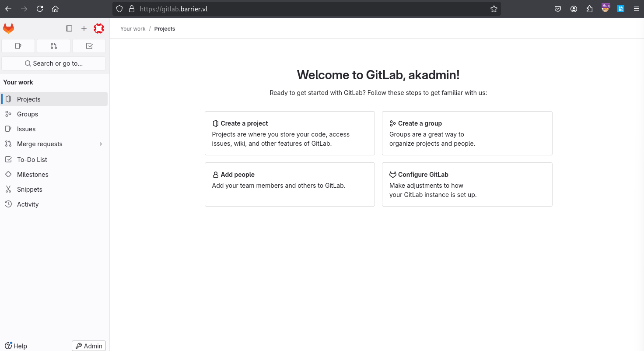Open tracking protection shield icon
The height and width of the screenshot is (351, 644).
[119, 9]
